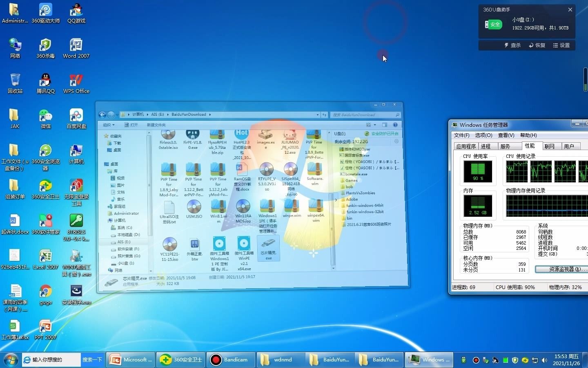Click the Bandicam red record tray icon
Screen dimensions: 588x368
pos(476,360)
